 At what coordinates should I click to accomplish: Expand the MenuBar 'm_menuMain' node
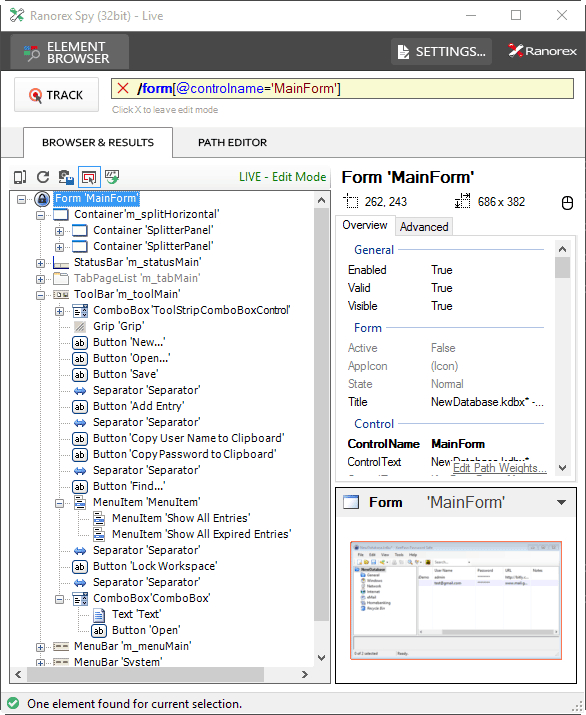40,647
